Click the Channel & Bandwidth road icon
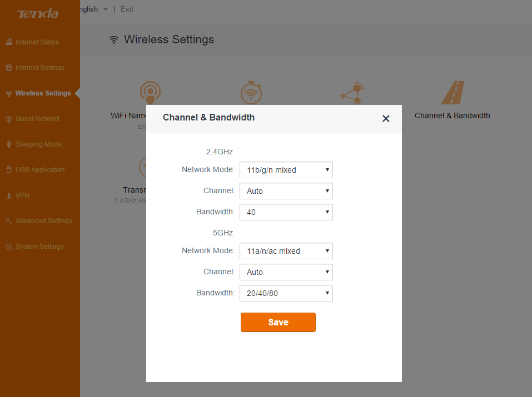 point(453,93)
